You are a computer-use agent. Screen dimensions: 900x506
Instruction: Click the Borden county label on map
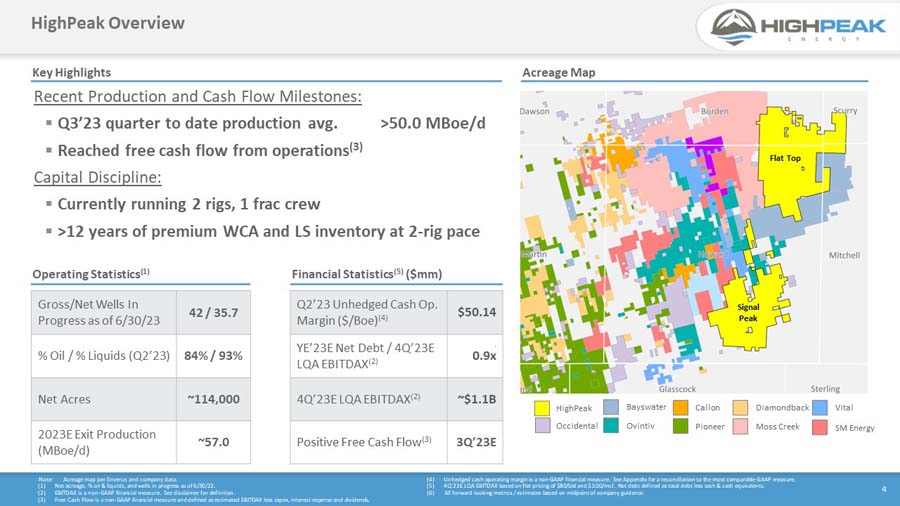(715, 111)
